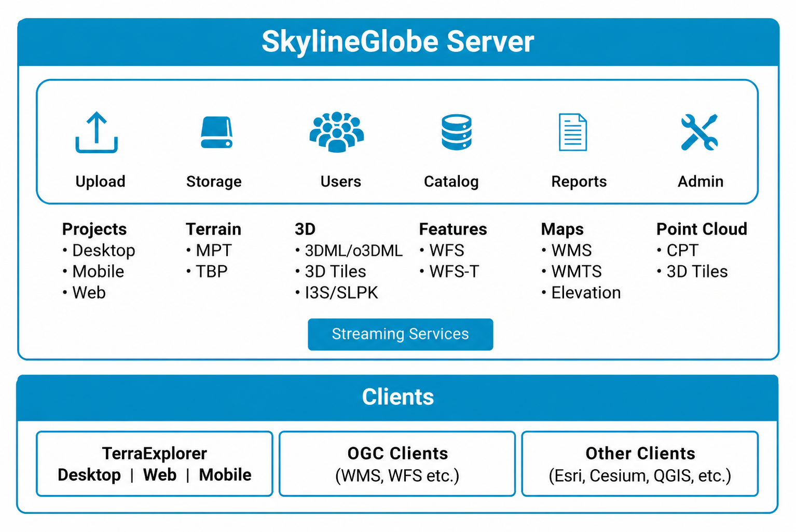Click "Desktop" in the TerraExplorer box

(x=89, y=475)
